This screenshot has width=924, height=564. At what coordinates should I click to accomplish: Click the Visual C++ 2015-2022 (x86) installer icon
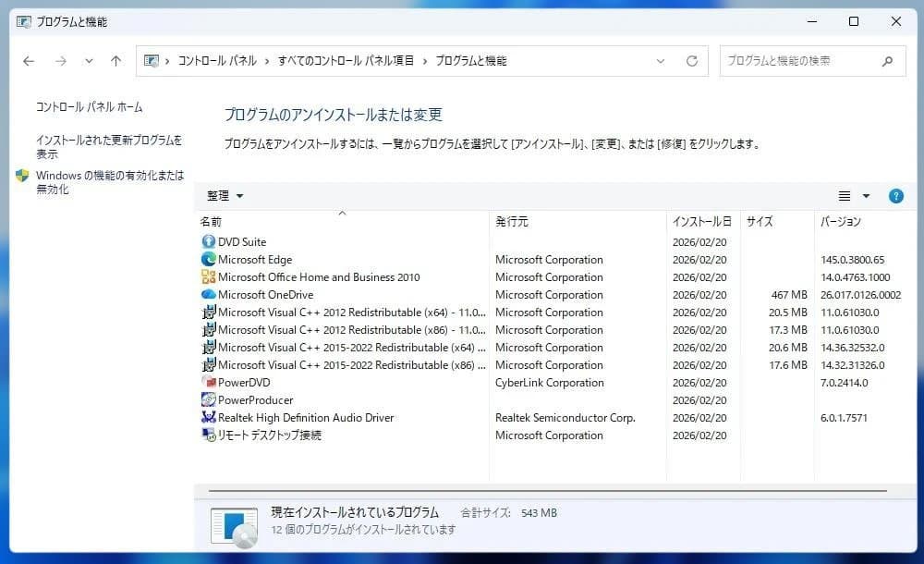[209, 365]
